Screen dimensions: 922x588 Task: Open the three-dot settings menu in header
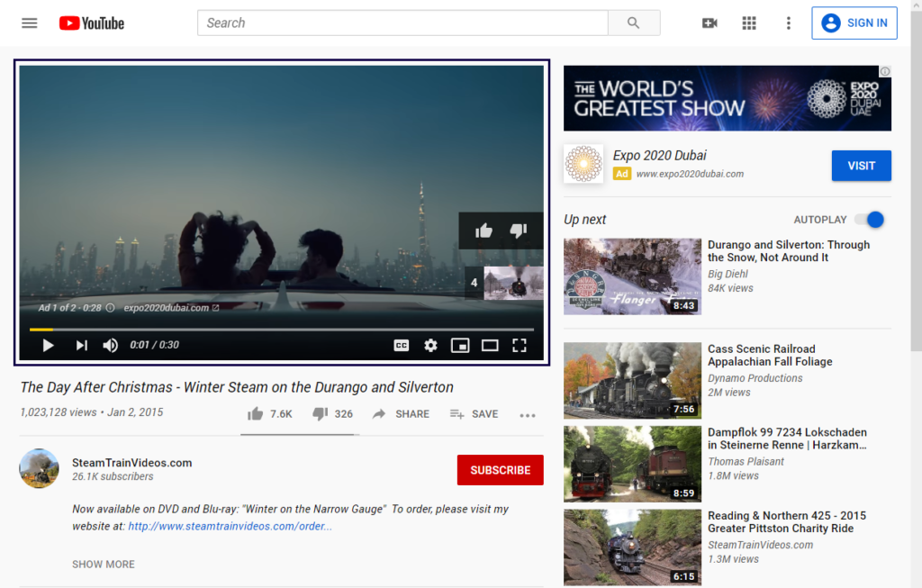(789, 23)
